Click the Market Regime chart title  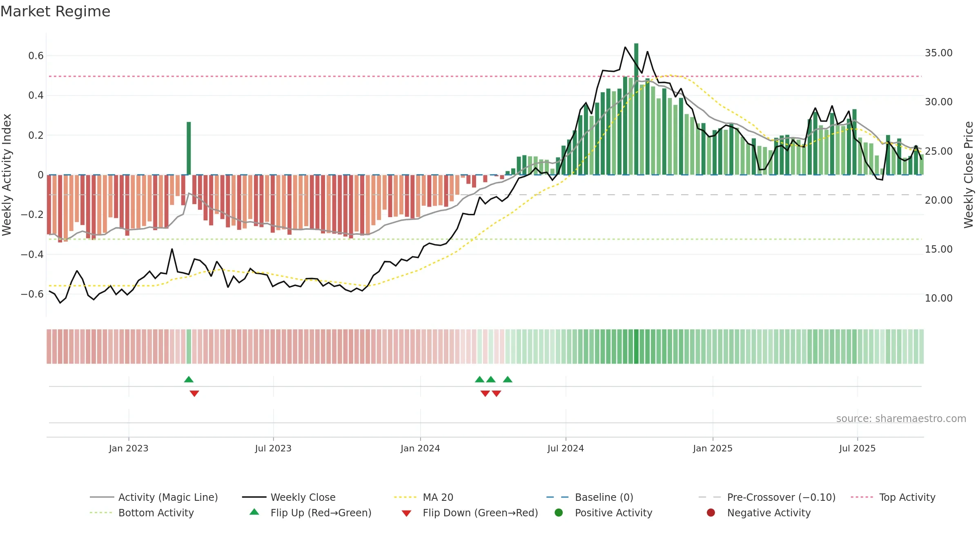point(55,11)
